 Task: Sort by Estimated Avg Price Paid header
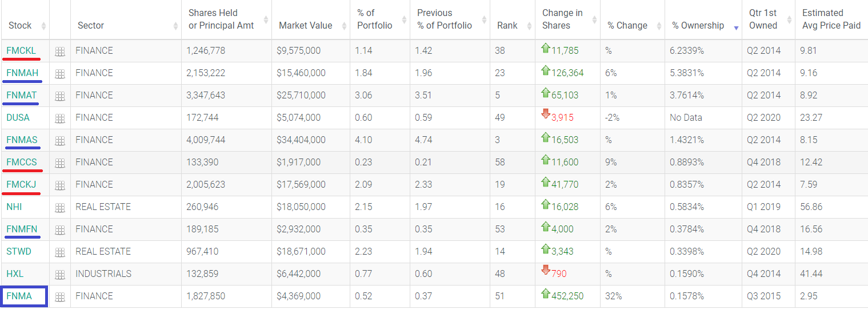[831, 19]
